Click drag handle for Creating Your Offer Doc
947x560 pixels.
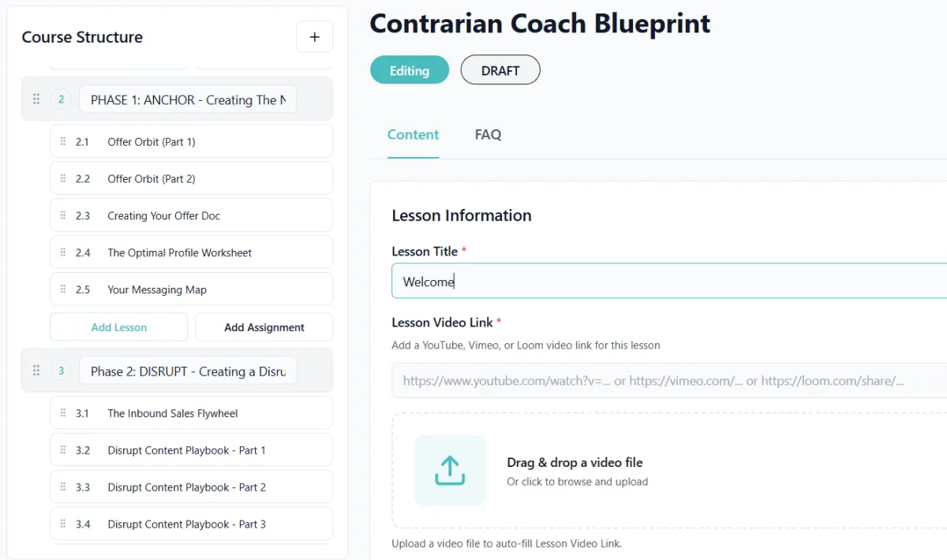point(63,216)
